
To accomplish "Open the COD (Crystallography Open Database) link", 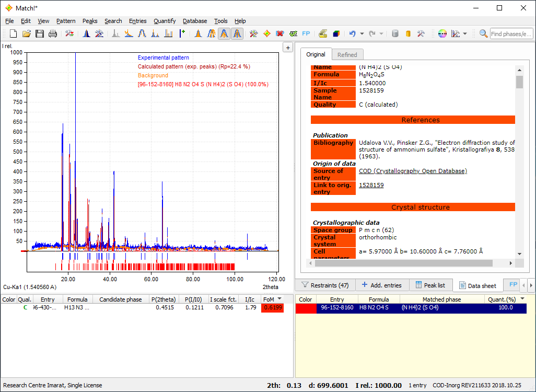I will coord(413,171).
